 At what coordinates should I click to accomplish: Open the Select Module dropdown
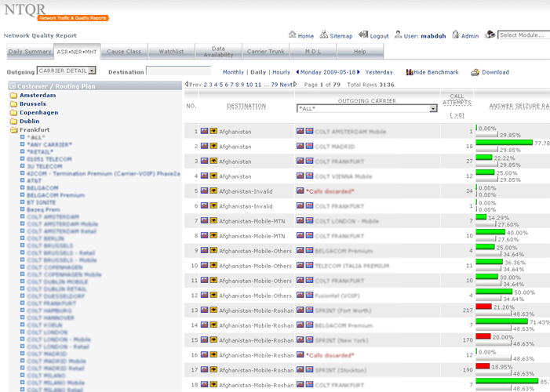[523, 35]
